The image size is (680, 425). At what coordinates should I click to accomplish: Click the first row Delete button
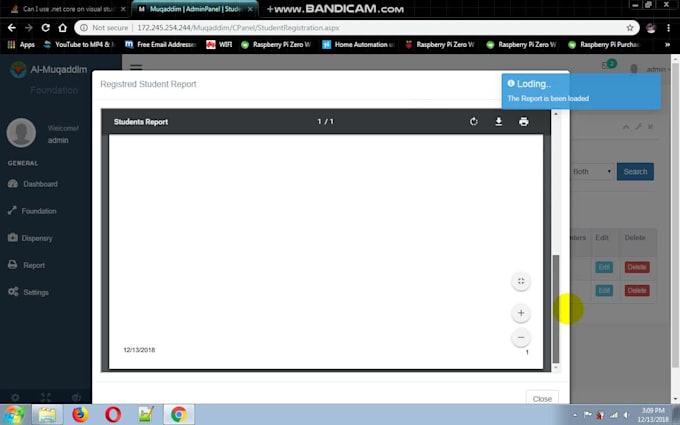637,267
